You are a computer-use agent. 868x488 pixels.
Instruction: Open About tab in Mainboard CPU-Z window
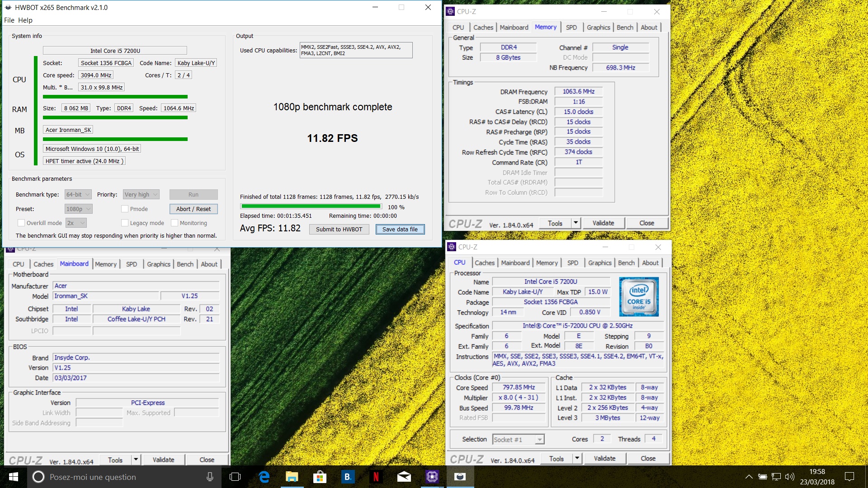click(209, 264)
